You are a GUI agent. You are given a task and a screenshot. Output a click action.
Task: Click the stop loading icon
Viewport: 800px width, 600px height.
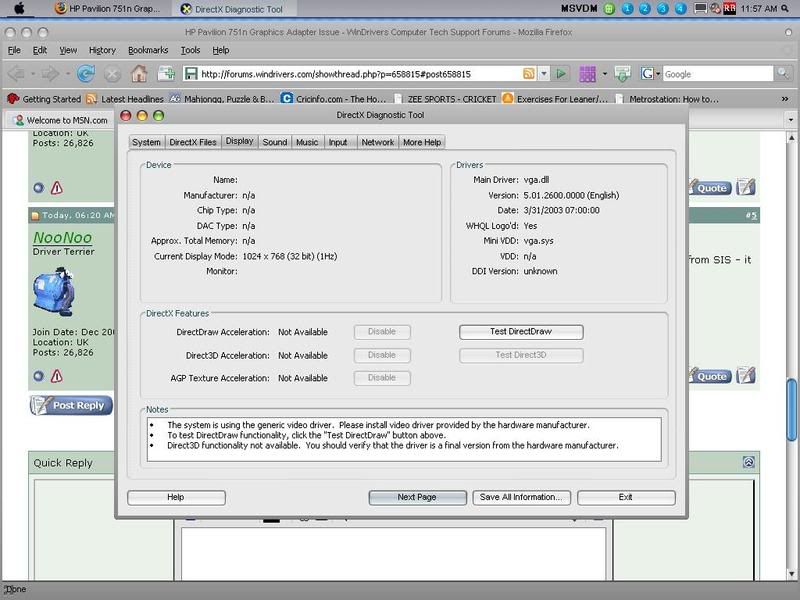point(112,74)
